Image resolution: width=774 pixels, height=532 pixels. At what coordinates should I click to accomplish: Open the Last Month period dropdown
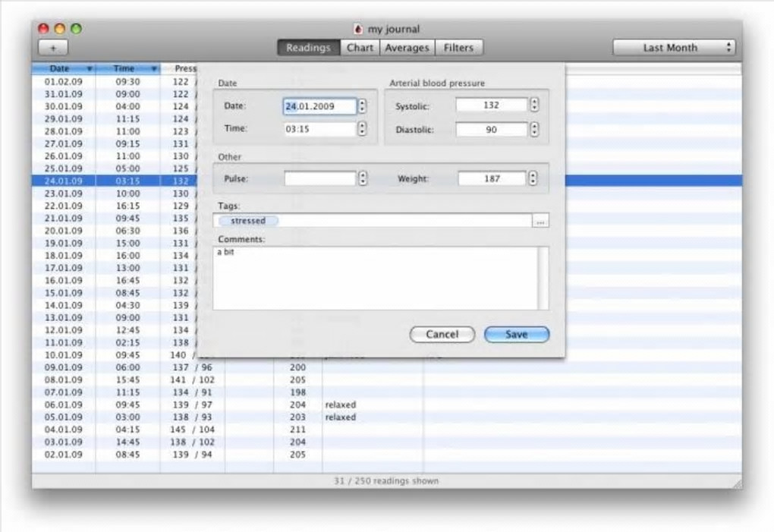click(x=674, y=48)
